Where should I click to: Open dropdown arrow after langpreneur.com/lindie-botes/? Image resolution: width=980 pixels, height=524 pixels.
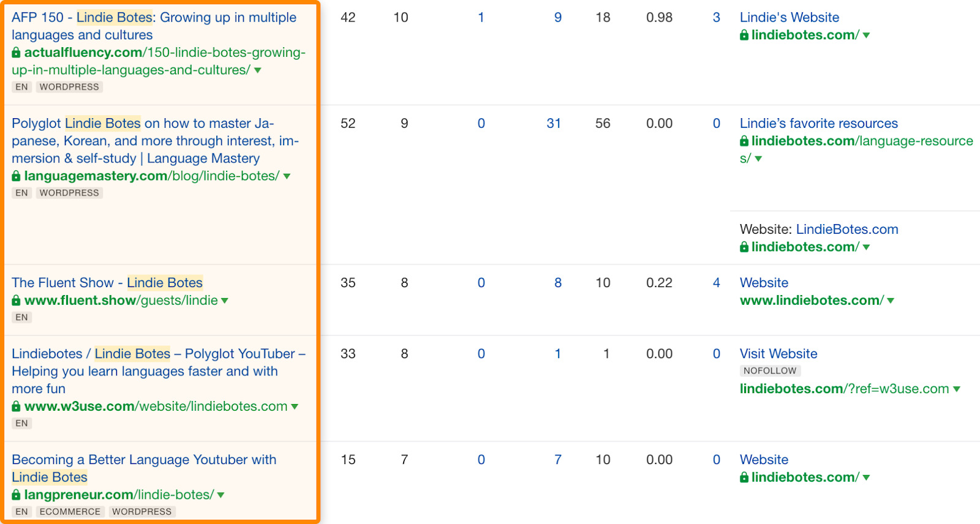221,495
